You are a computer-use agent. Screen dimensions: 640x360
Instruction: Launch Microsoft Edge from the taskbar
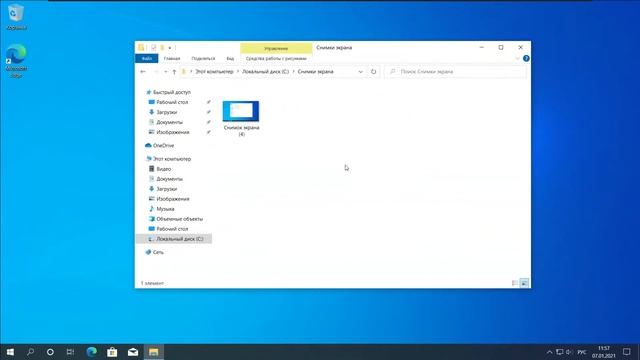click(92, 352)
